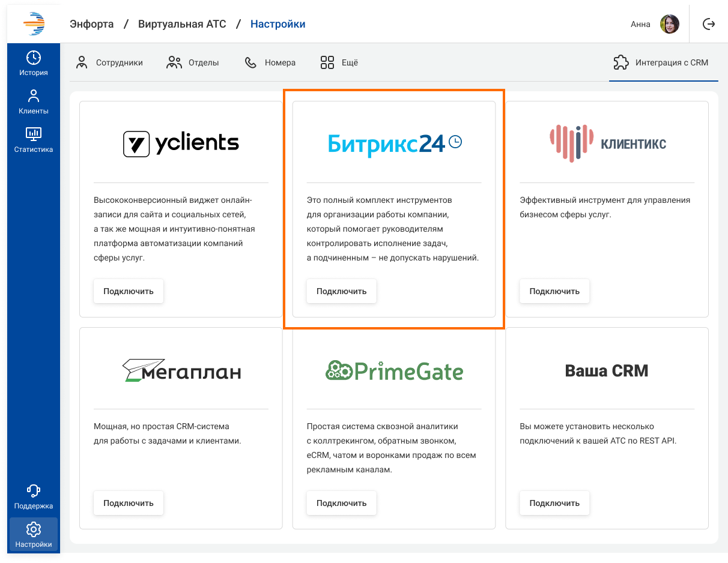Connect the PrimeGate integration
728x563 pixels.
tap(341, 503)
